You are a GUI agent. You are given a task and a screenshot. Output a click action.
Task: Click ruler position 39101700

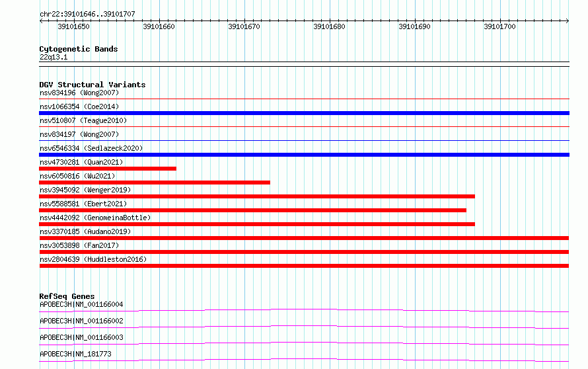(499, 26)
